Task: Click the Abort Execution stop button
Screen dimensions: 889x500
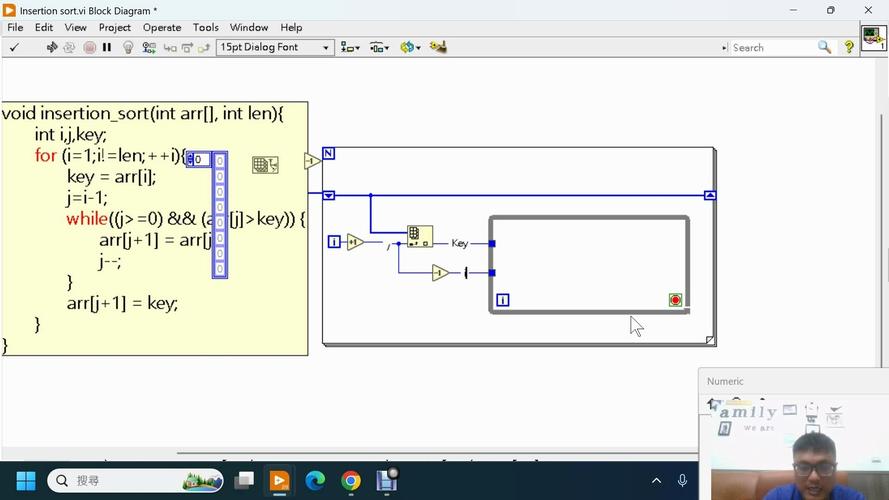Action: click(x=89, y=47)
